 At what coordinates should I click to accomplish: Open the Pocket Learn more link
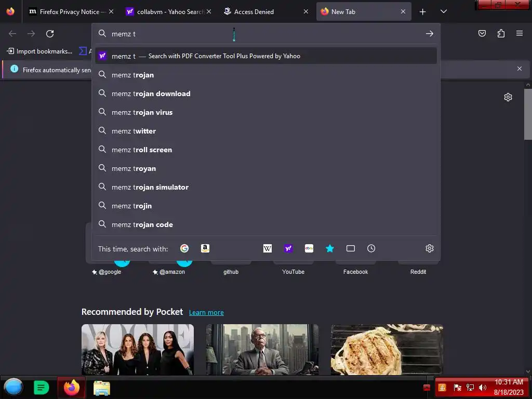[206, 312]
